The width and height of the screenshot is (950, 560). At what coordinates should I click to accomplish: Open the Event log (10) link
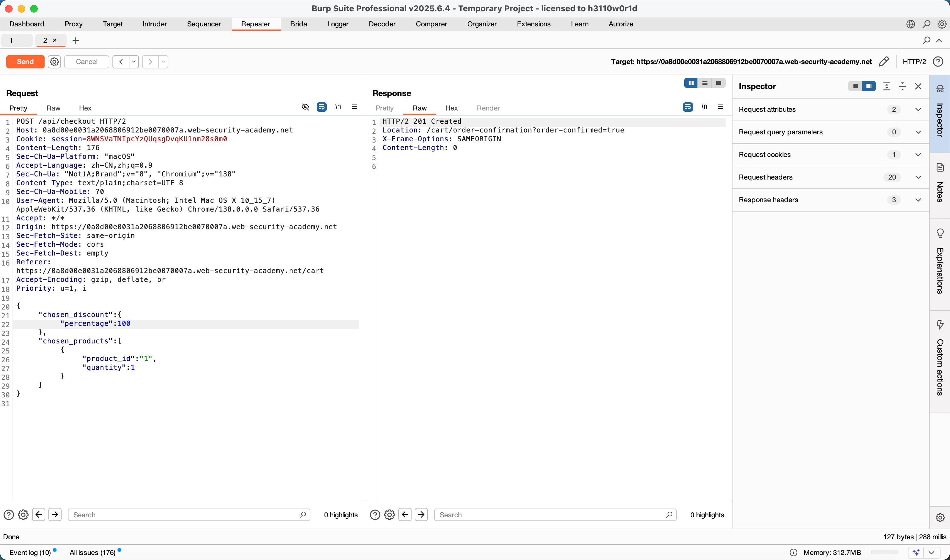(30, 552)
